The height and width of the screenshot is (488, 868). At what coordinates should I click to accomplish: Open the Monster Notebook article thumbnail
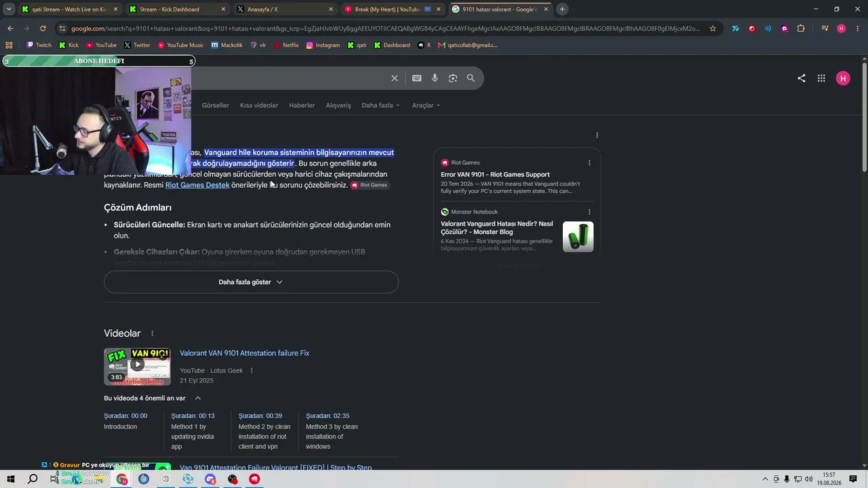(578, 237)
